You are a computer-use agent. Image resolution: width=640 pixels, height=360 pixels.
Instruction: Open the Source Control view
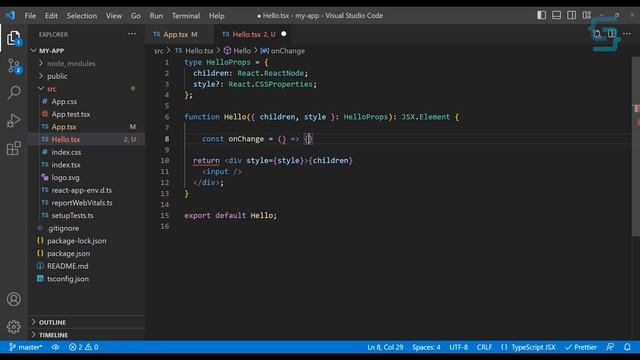(x=13, y=65)
